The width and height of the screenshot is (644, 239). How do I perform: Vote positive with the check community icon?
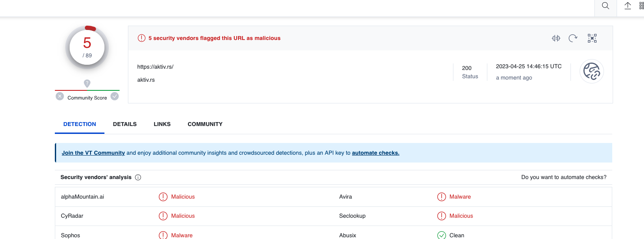tap(114, 96)
